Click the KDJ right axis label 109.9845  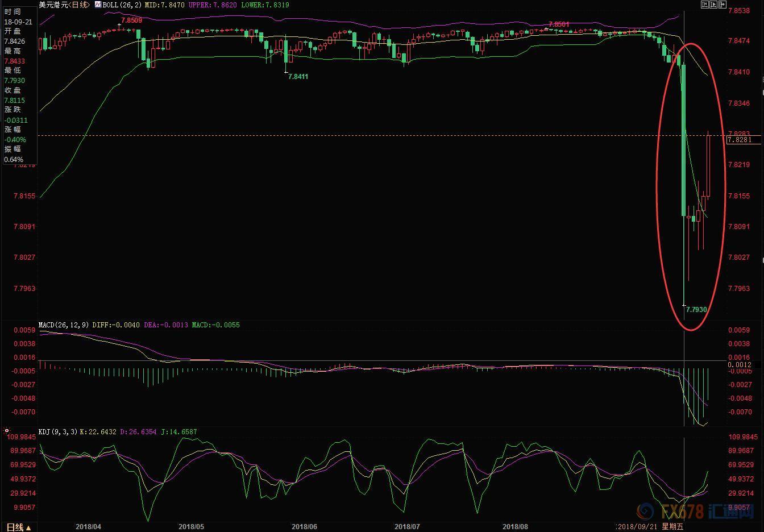pyautogui.click(x=743, y=437)
